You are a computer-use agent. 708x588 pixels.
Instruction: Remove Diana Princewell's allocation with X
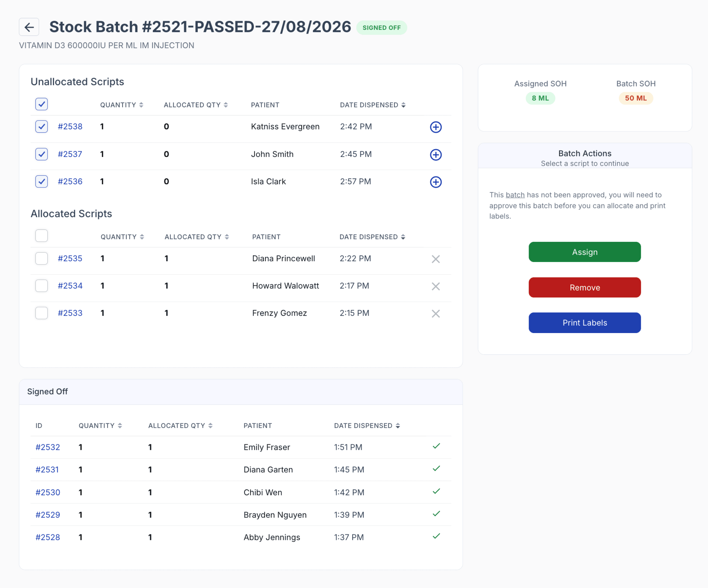point(436,259)
